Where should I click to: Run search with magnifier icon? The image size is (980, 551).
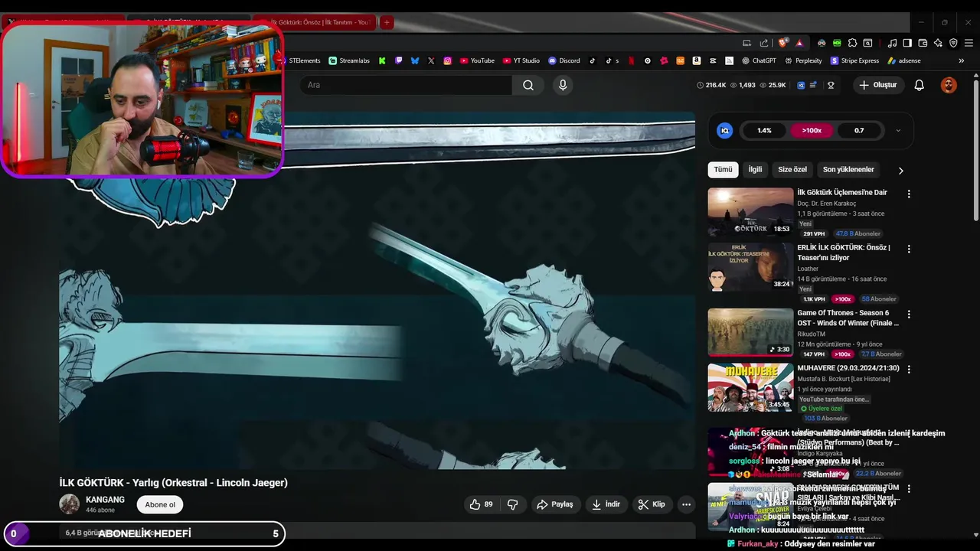click(x=528, y=85)
